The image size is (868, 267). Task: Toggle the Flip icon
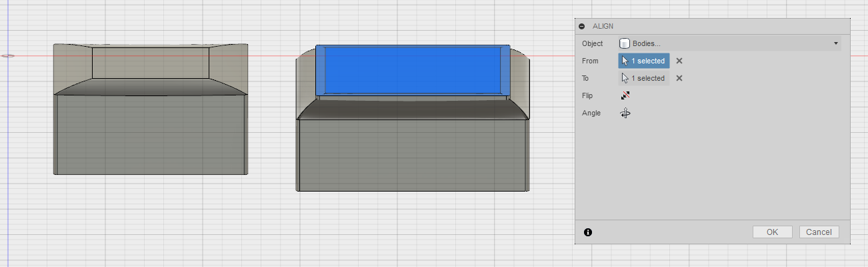[625, 95]
